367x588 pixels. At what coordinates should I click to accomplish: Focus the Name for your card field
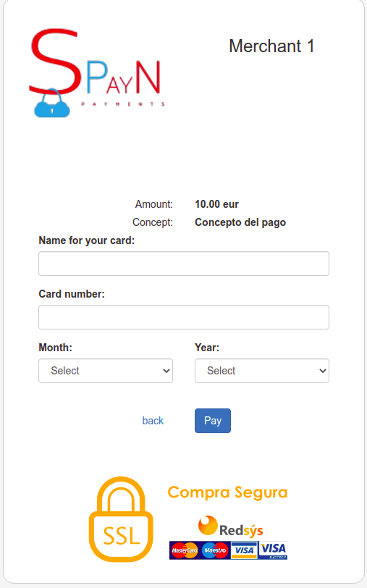click(184, 264)
